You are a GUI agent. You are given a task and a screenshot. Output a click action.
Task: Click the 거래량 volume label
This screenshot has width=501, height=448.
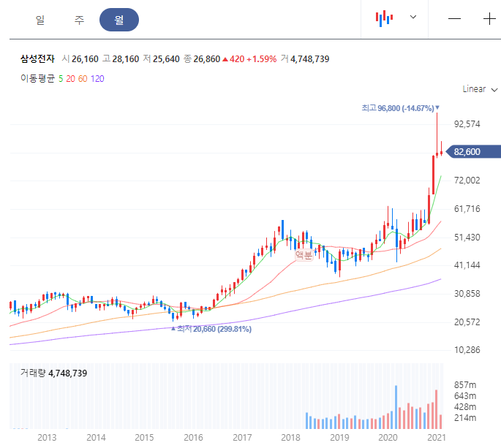[x=33, y=373]
